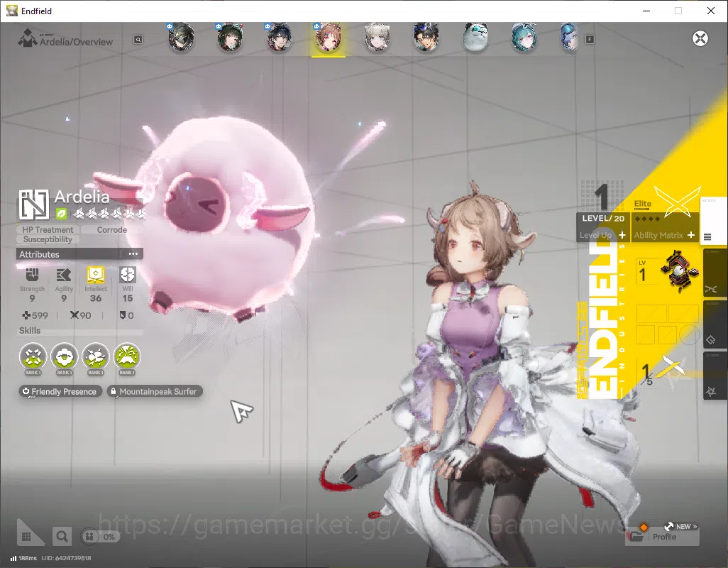
Task: Open the locked Mountainpeak Surfer talent
Action: (155, 391)
